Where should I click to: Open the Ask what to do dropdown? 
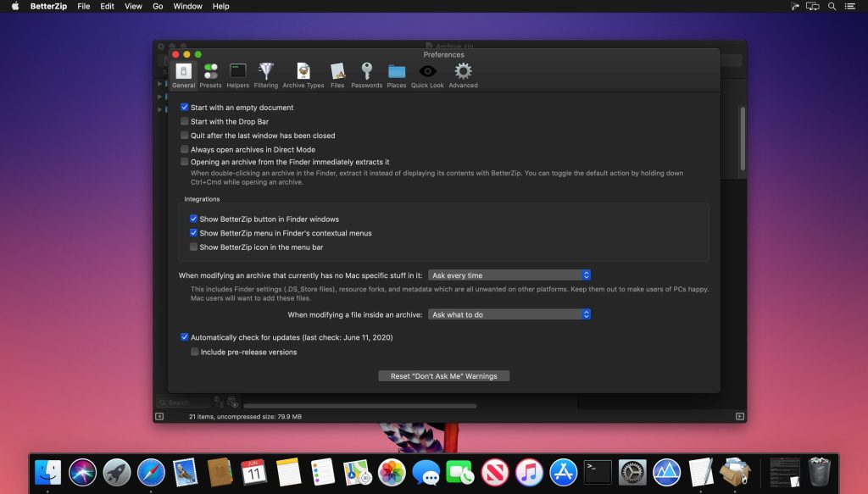click(x=509, y=314)
